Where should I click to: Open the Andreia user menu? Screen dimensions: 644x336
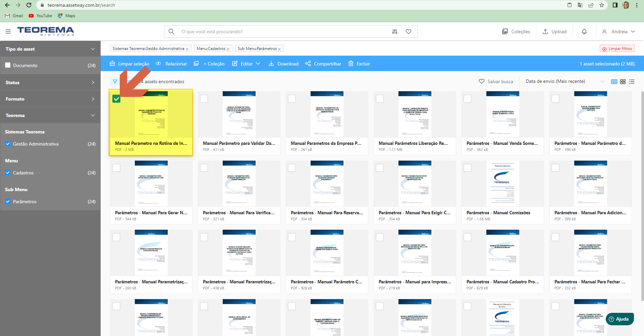(x=619, y=32)
